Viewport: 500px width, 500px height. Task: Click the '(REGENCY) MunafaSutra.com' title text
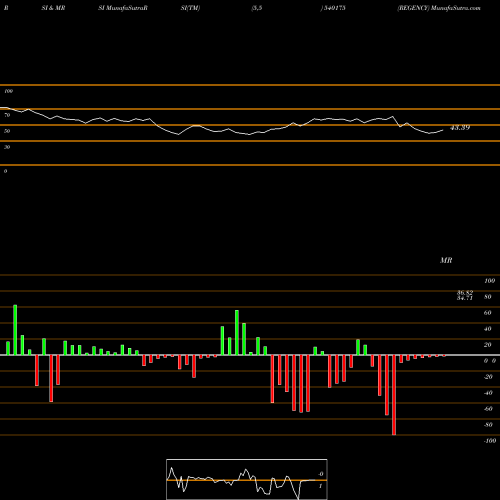(439, 8)
